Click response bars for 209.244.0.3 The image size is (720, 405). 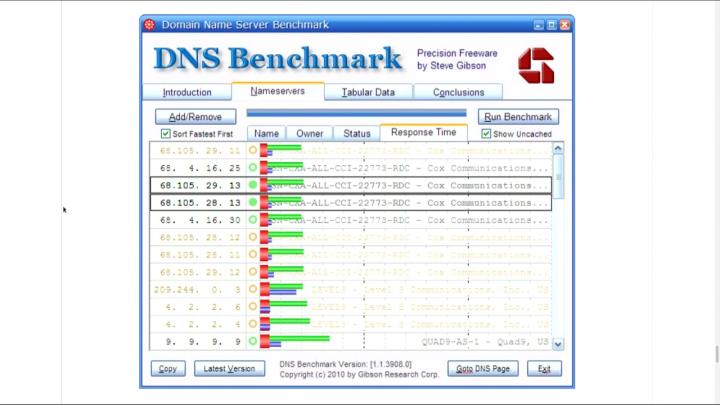click(x=281, y=289)
